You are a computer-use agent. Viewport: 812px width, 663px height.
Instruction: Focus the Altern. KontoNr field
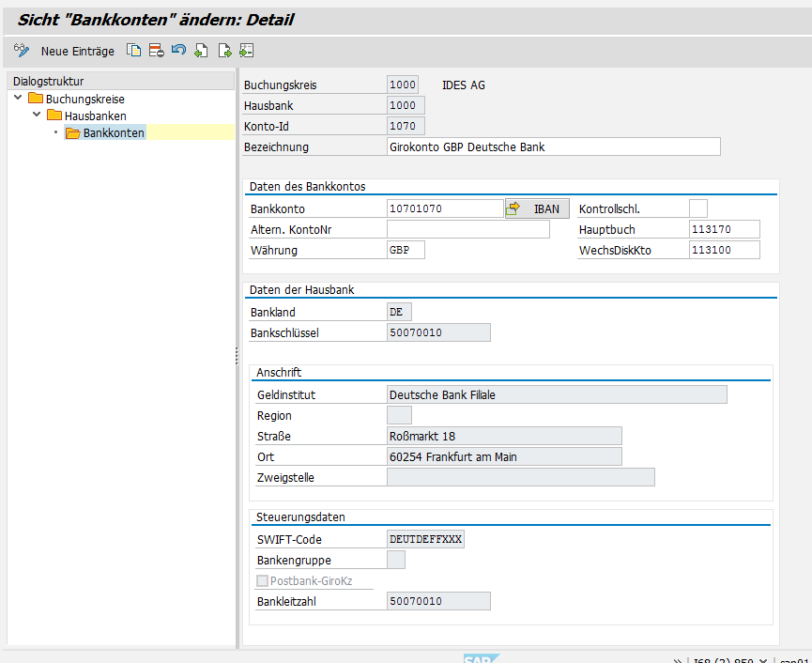point(467,229)
